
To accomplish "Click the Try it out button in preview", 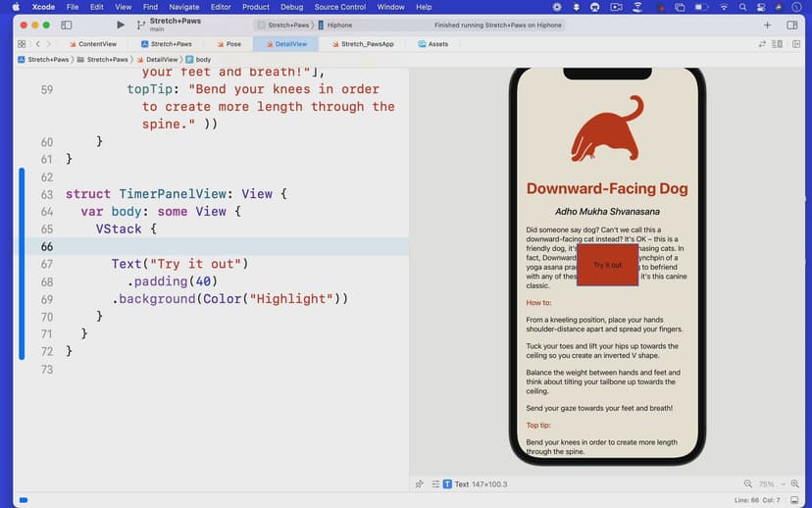I will click(x=607, y=265).
